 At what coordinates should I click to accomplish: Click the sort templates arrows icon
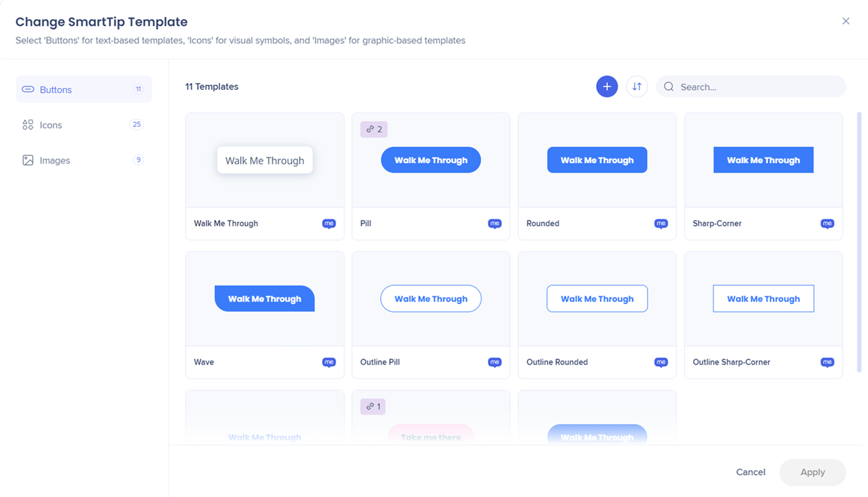[x=636, y=86]
